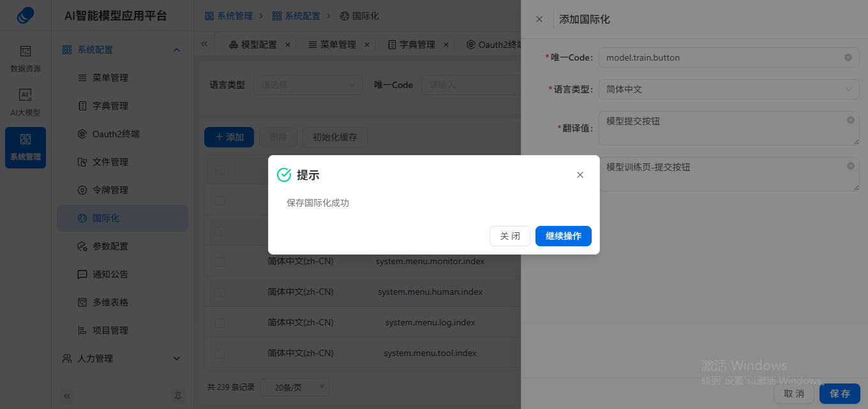Click the tab-bar scroll-left double-arrow icon
The height and width of the screenshot is (409, 868).
pos(204,44)
